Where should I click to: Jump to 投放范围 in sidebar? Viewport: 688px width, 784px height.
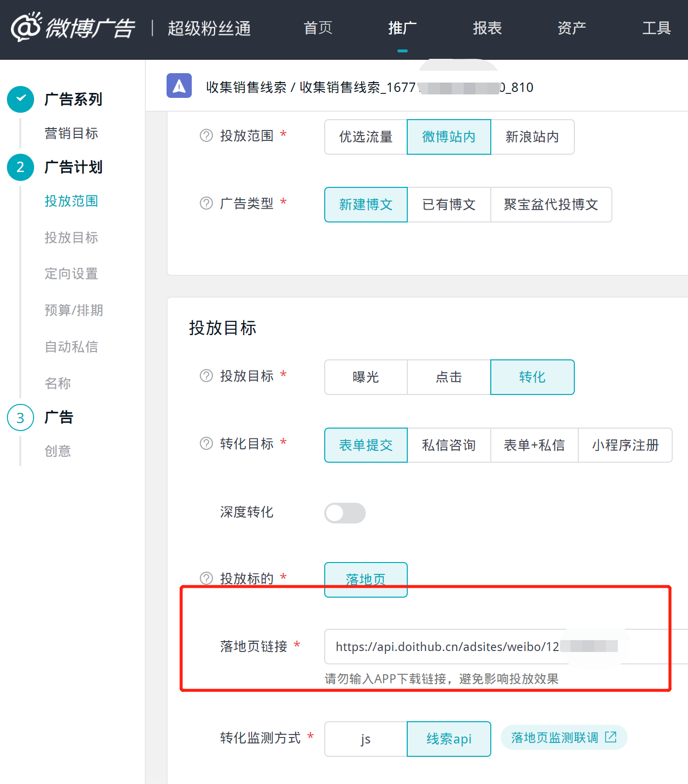coord(71,201)
